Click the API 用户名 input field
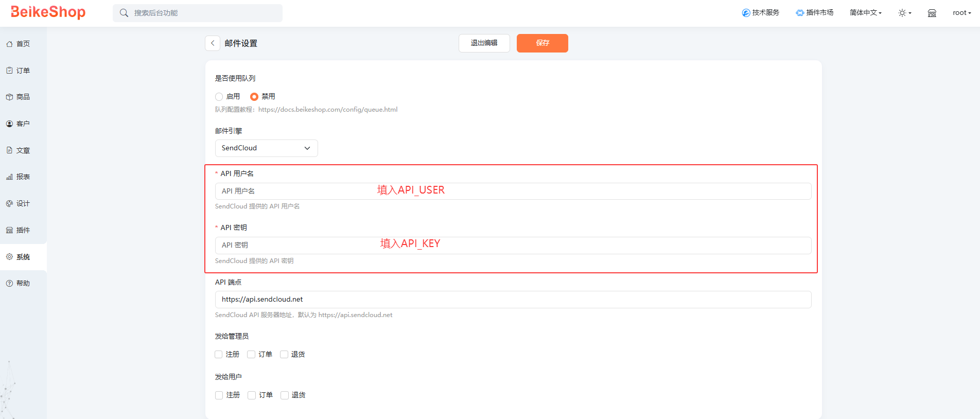Screen dimensions: 980x419 pos(513,191)
